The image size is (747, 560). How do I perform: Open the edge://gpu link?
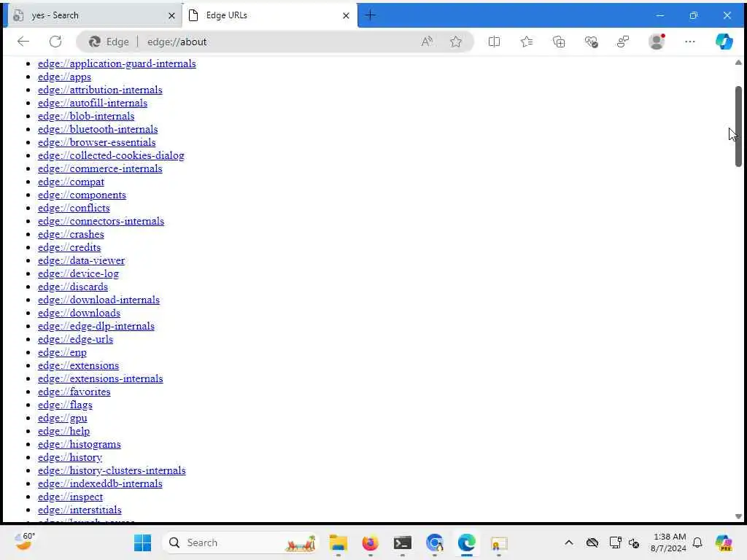(63, 418)
